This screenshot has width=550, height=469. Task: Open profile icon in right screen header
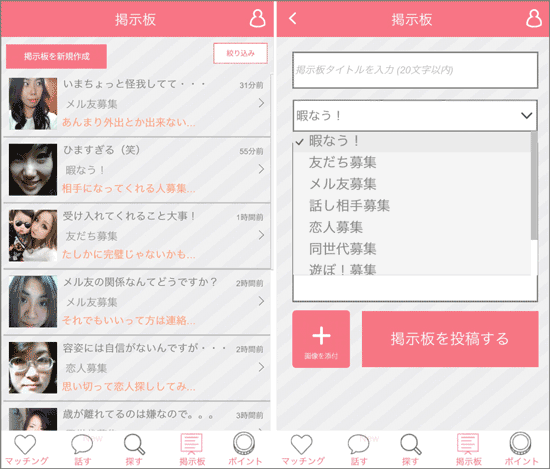point(534,19)
